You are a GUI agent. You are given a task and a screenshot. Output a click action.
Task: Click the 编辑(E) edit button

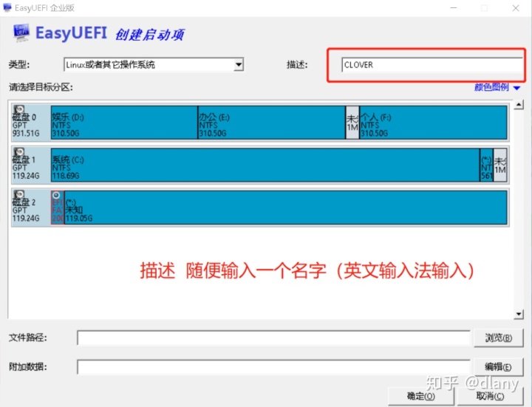tap(499, 367)
